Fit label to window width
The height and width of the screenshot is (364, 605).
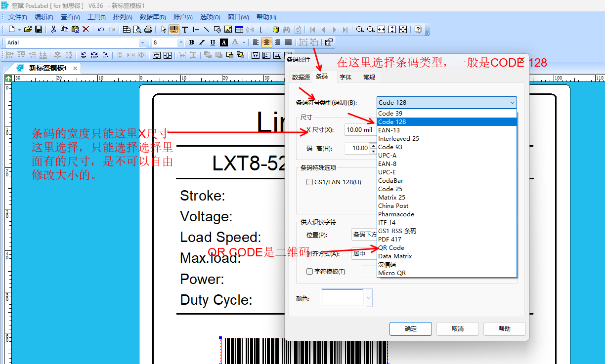381,30
